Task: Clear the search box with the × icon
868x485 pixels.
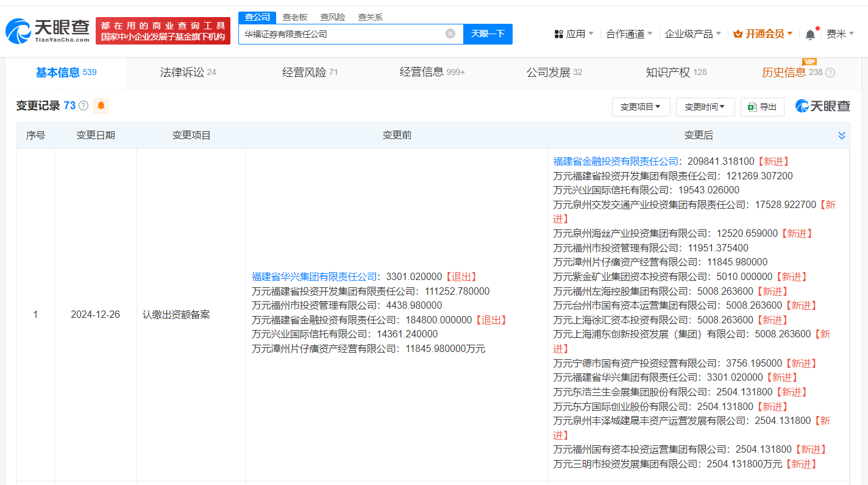Action: coord(451,34)
